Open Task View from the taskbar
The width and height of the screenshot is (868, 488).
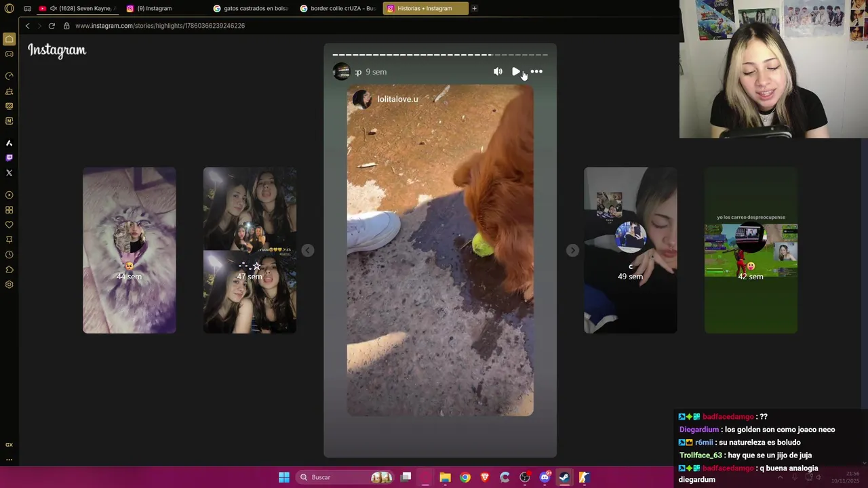coord(406,477)
